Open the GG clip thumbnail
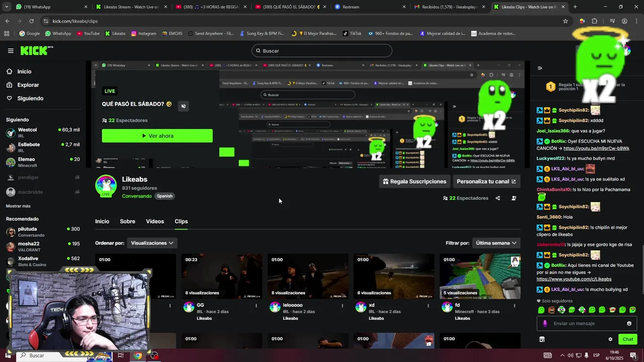The image size is (644, 362). point(222,276)
